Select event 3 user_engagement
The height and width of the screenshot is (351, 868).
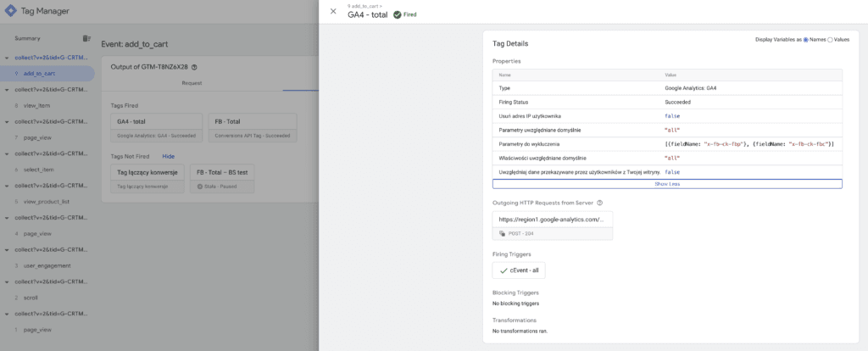point(47,265)
